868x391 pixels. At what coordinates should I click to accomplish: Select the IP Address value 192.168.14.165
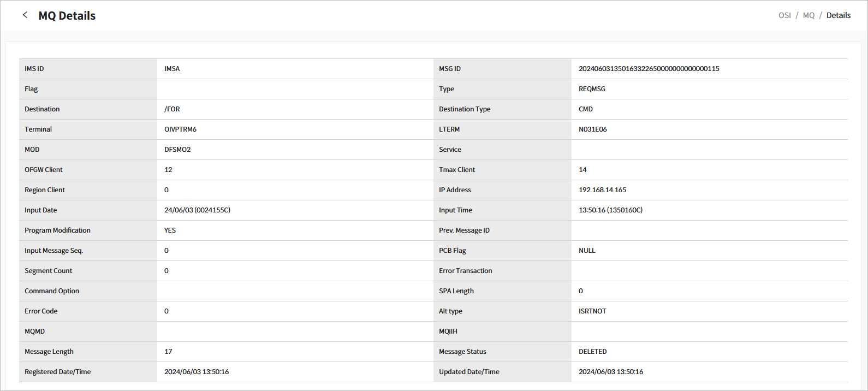click(602, 190)
